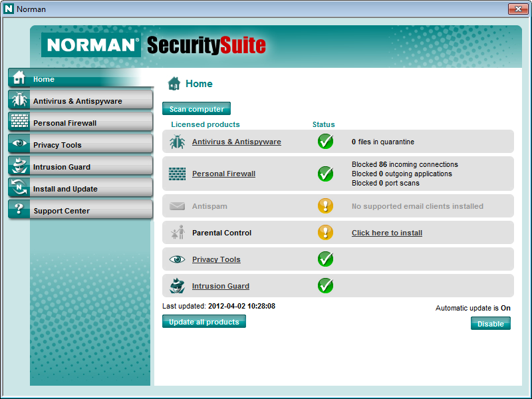Open the Support Center menu item
This screenshot has width=532, height=399.
62,211
